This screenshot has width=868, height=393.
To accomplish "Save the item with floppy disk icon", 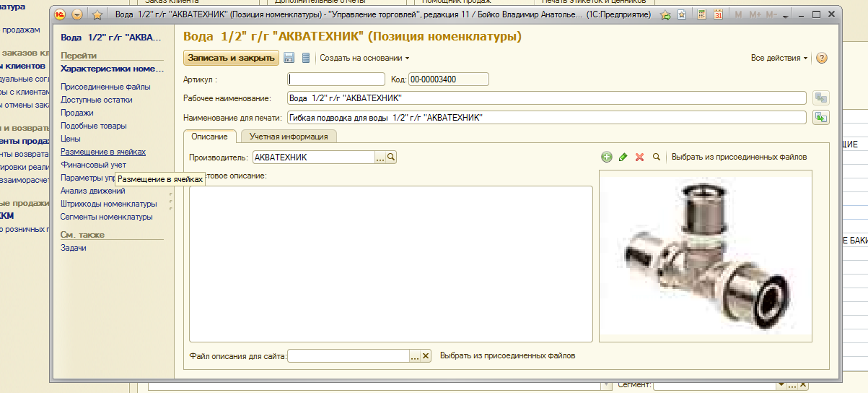I will 289,58.
